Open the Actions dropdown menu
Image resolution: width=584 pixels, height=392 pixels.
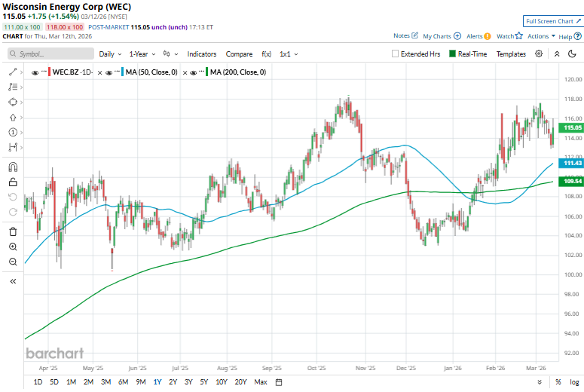(541, 36)
